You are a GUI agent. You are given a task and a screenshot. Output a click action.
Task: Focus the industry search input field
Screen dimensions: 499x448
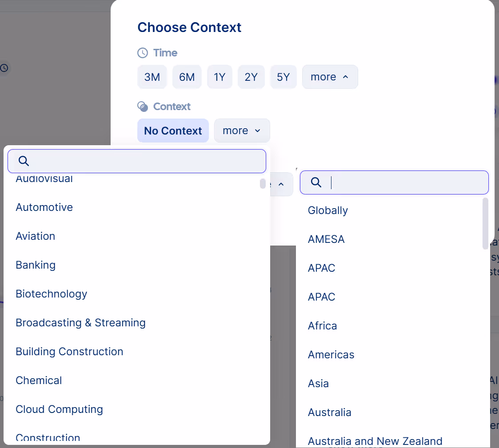click(x=137, y=161)
